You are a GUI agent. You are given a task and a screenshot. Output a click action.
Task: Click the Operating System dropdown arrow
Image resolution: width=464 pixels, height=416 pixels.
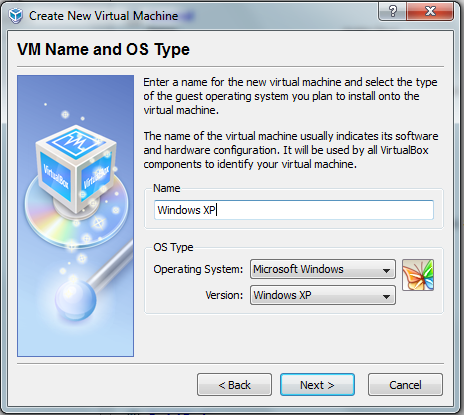click(386, 270)
